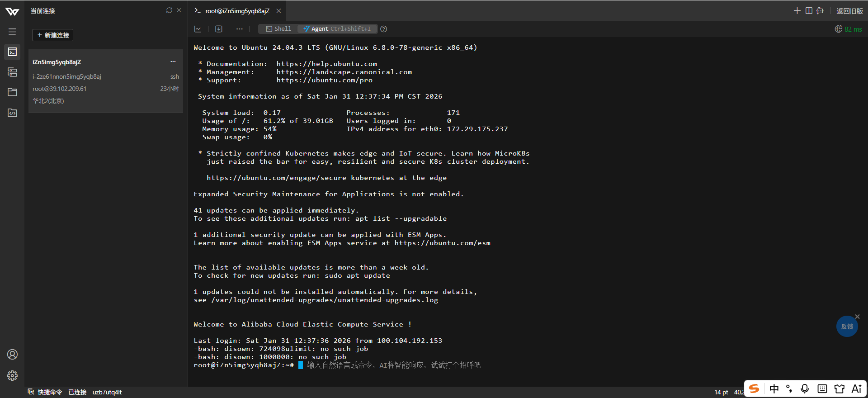Open the IME skin shirt icon
Viewport: 868px width, 398px height.
840,389
